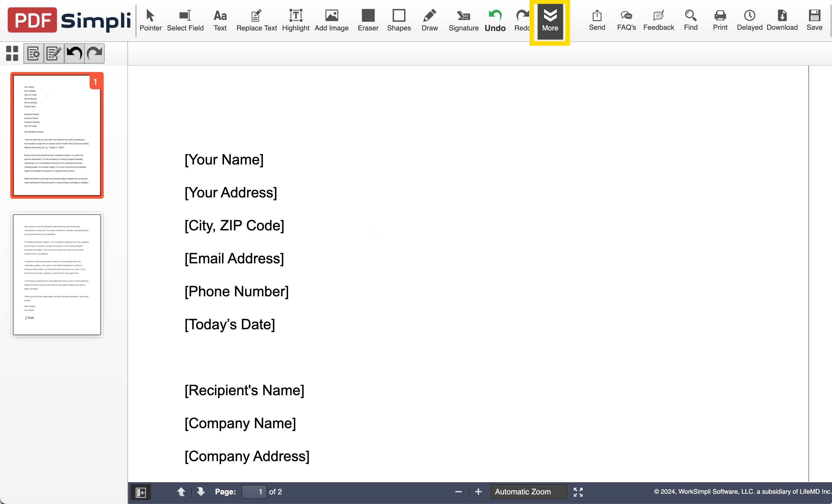Click the Download button
This screenshot has width=832, height=504.
pos(782,20)
